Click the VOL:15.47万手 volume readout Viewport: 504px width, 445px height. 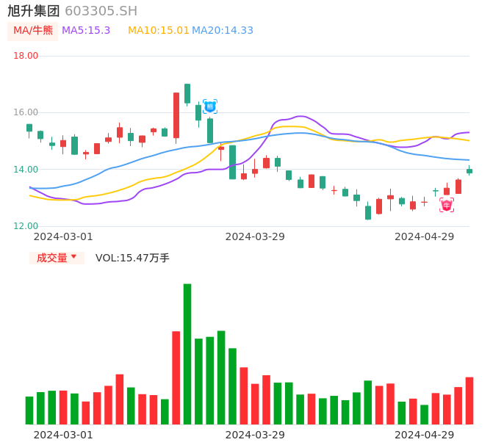[x=132, y=258]
